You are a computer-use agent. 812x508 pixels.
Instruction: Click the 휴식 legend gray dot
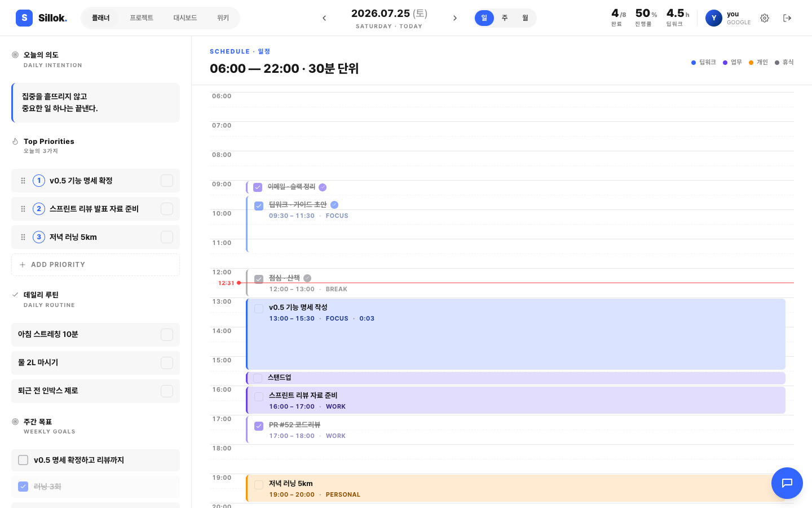point(777,63)
